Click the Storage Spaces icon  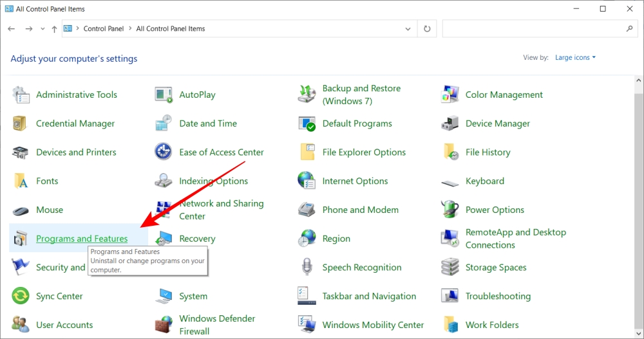tap(450, 267)
